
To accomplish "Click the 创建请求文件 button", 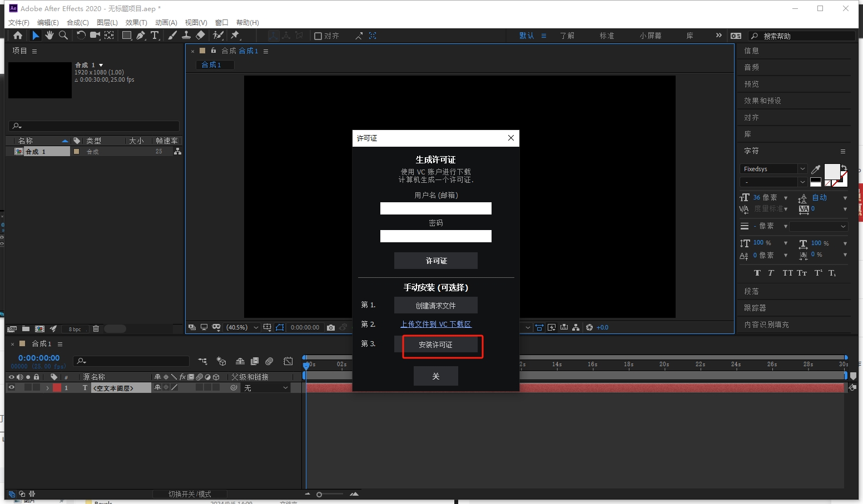I will (x=436, y=306).
